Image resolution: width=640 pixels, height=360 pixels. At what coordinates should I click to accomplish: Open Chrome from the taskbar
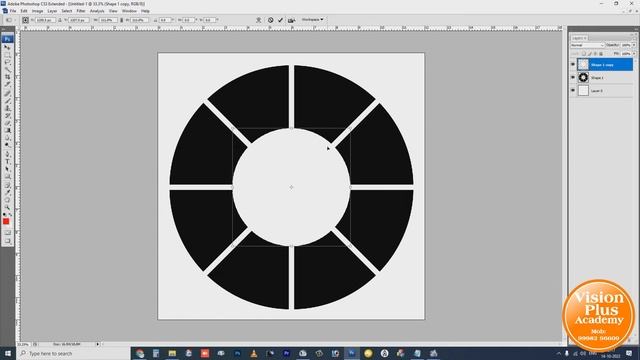140,353
